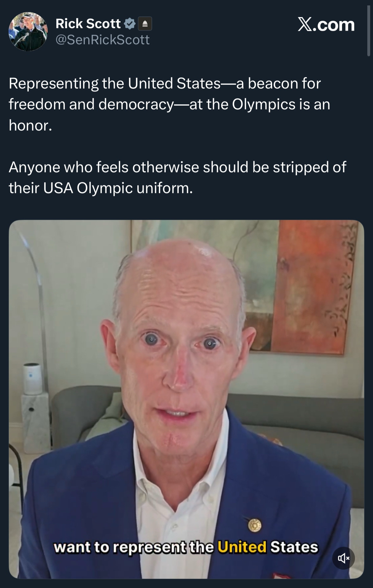373x588 pixels.
Task: Open the @SenRickScott handle link
Action: pos(103,40)
